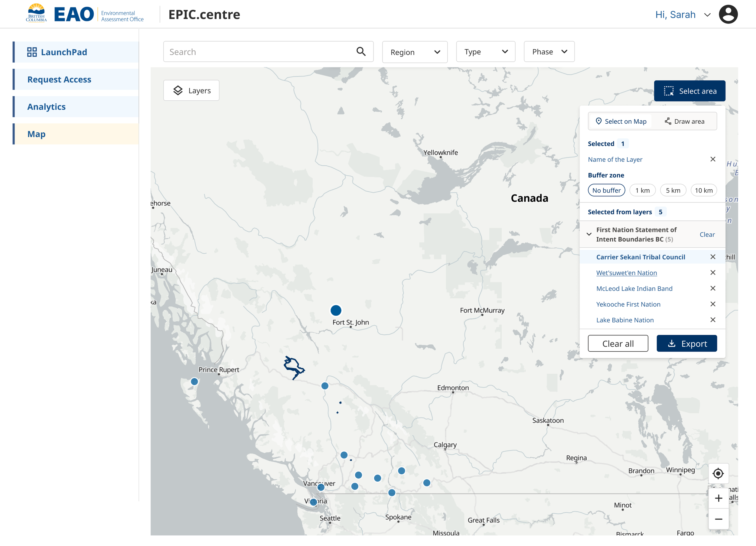Open the Type dropdown
Screen dimensions: 756x546
tap(486, 52)
